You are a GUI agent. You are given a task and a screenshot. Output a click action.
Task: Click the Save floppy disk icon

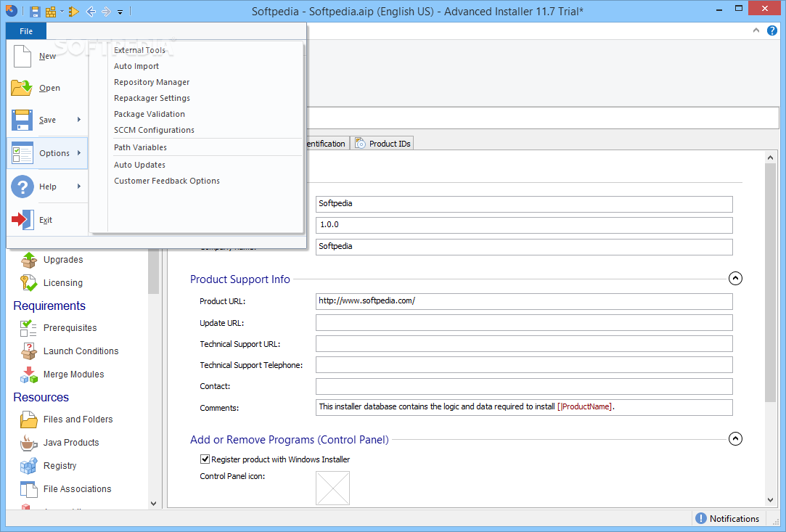pyautogui.click(x=22, y=120)
